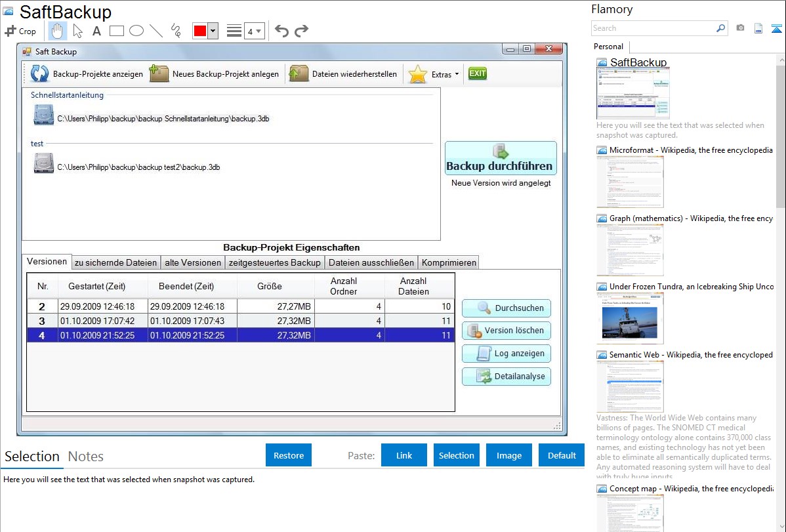786x532 pixels.
Task: Click the Detailanalyse button
Action: click(507, 377)
